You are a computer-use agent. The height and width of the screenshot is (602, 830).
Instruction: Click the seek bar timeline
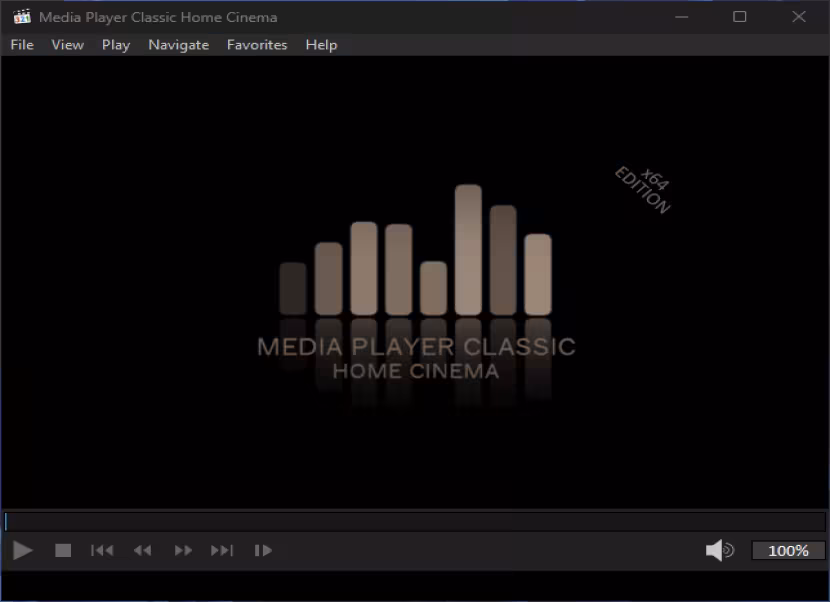point(415,522)
